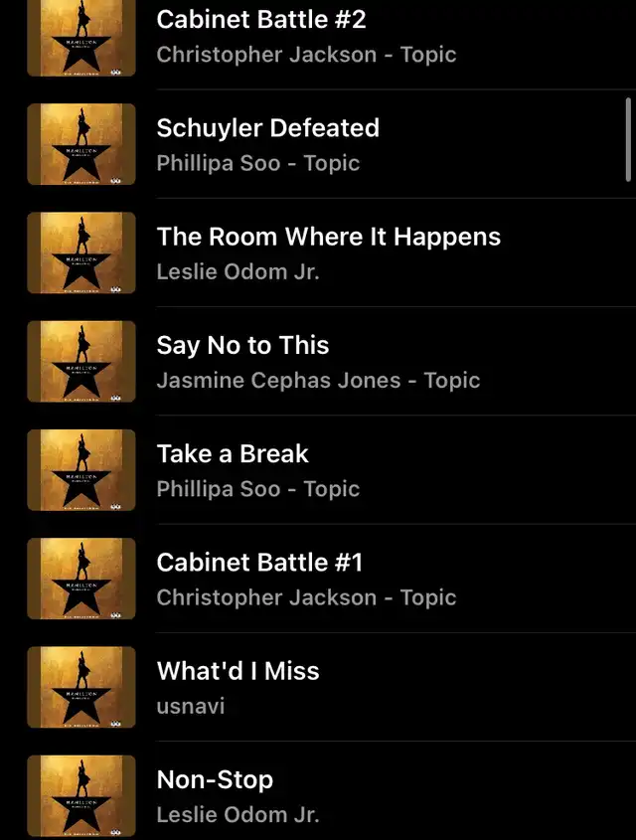The height and width of the screenshot is (840, 636).
Task: Open the usnavi channel name
Action: (191, 706)
